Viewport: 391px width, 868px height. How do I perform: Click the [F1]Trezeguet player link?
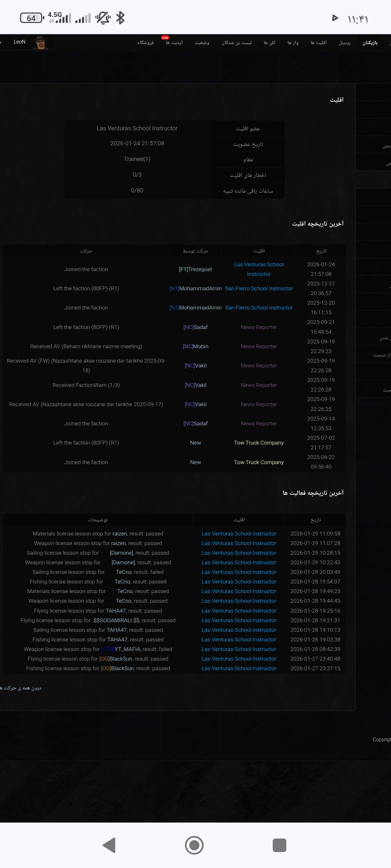[195, 269]
